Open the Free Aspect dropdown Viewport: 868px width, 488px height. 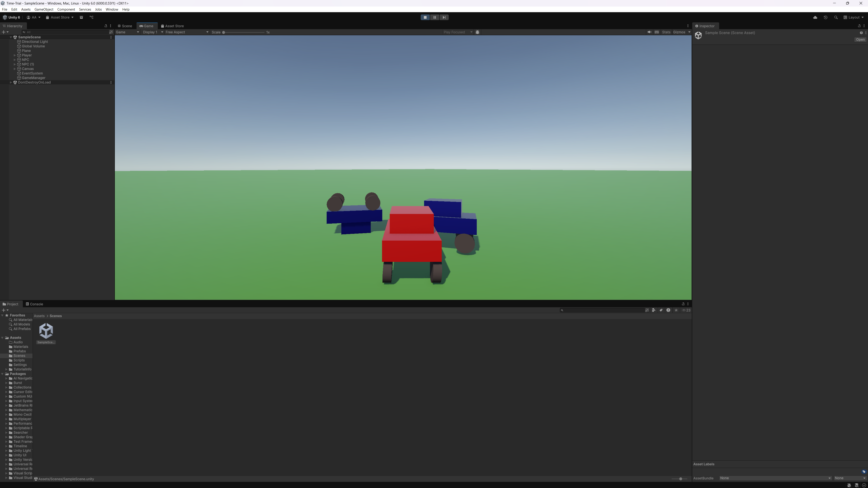coord(187,32)
